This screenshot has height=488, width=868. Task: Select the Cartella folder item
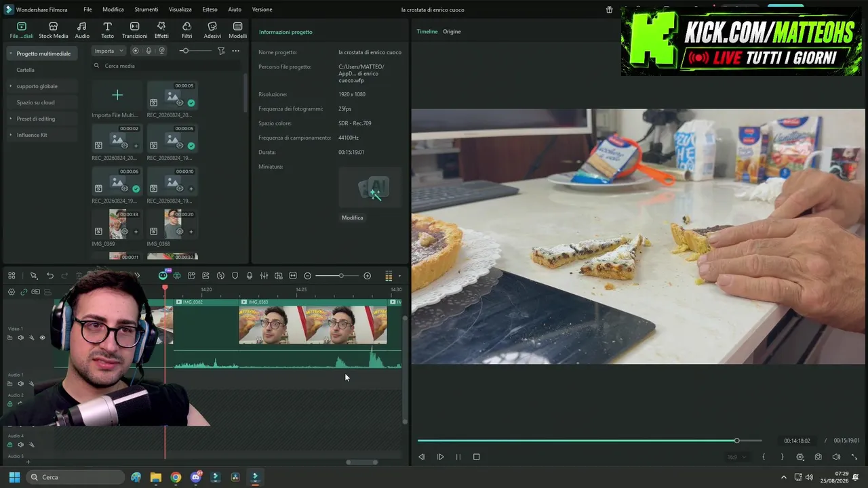pos(26,70)
